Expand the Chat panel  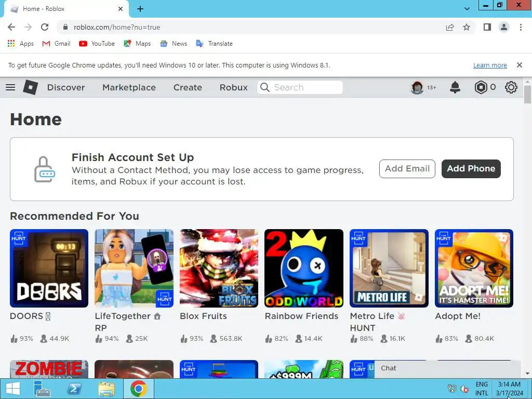tap(447, 369)
